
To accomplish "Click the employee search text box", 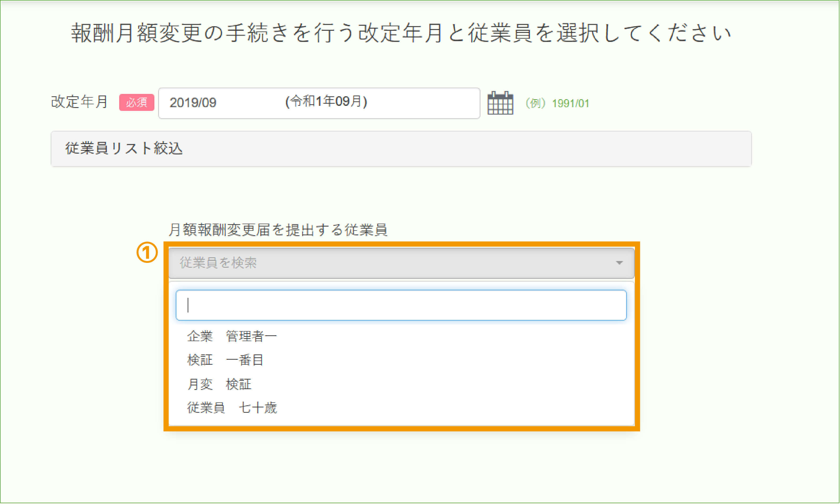I will coord(401,305).
